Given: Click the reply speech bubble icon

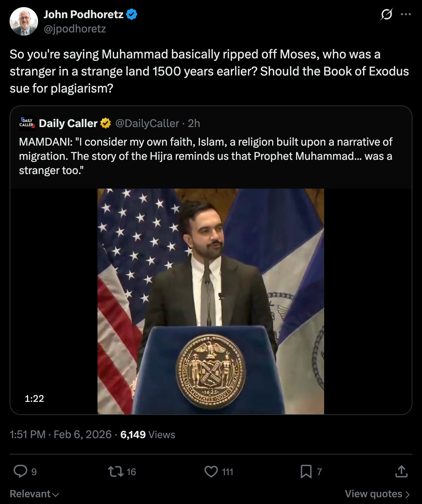Looking at the screenshot, I should point(20,471).
